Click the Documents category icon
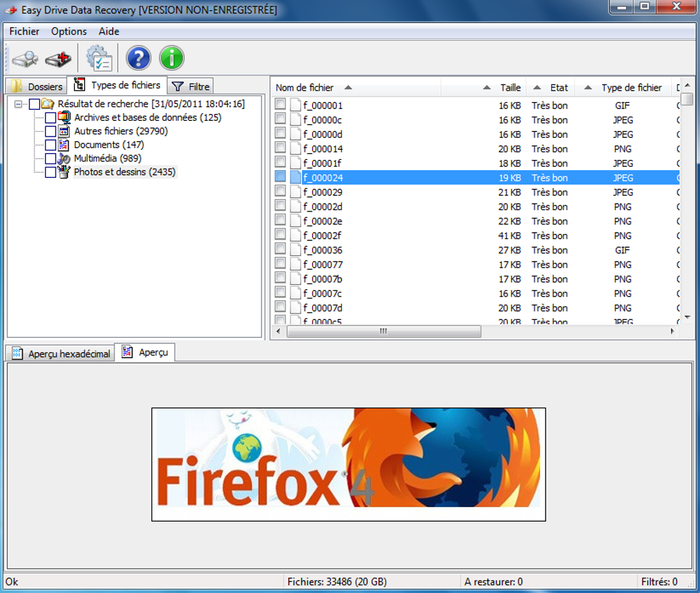Screen dimensions: 700x593 [65, 145]
